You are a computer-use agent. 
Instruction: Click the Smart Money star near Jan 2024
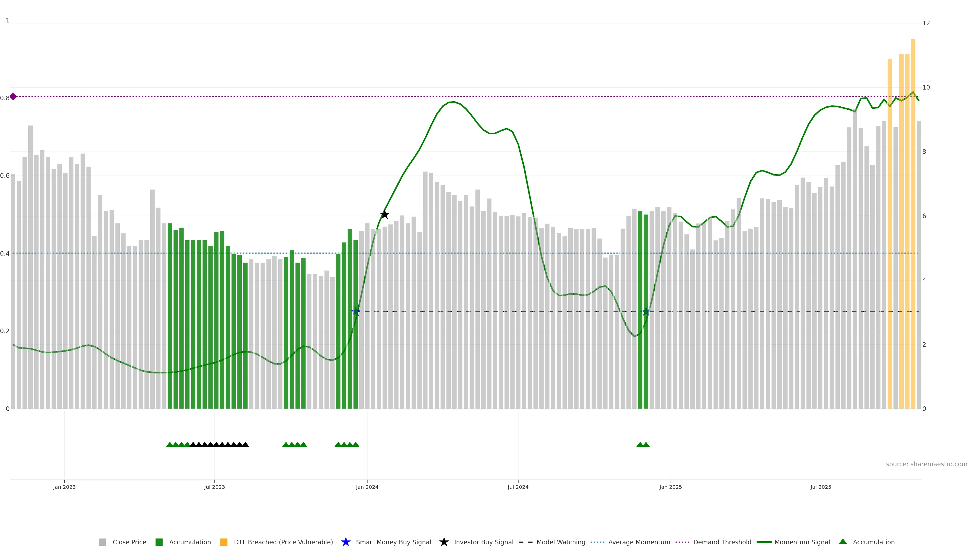(x=356, y=311)
